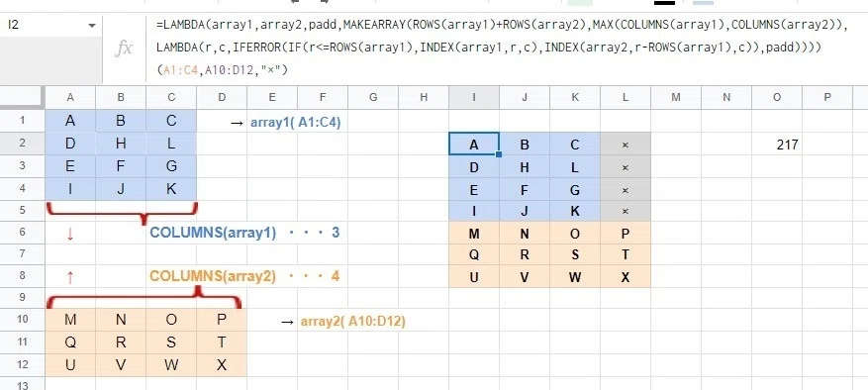Select column O header

pyautogui.click(x=777, y=97)
